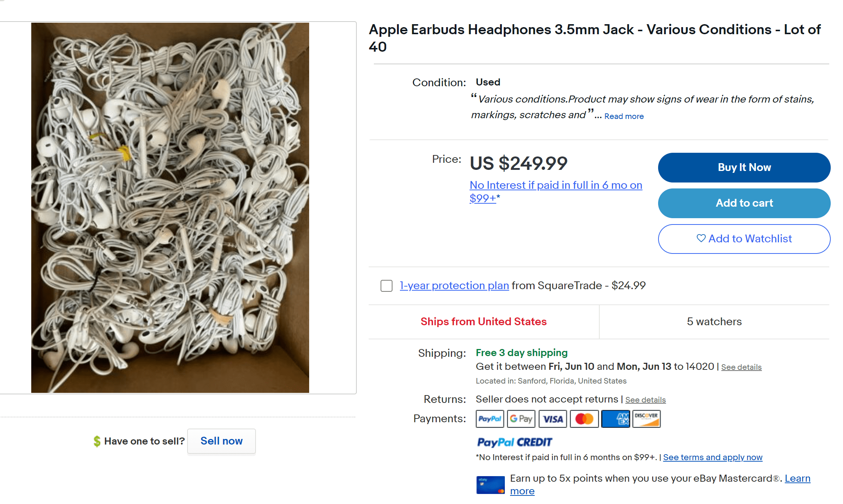Click the Sell now button
The width and height of the screenshot is (843, 504).
click(x=221, y=441)
